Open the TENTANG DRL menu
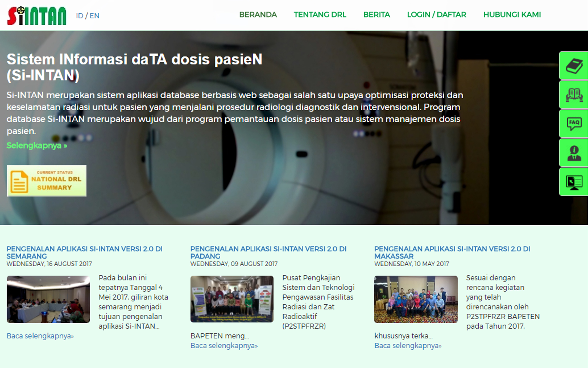The height and width of the screenshot is (368, 588). [320, 15]
